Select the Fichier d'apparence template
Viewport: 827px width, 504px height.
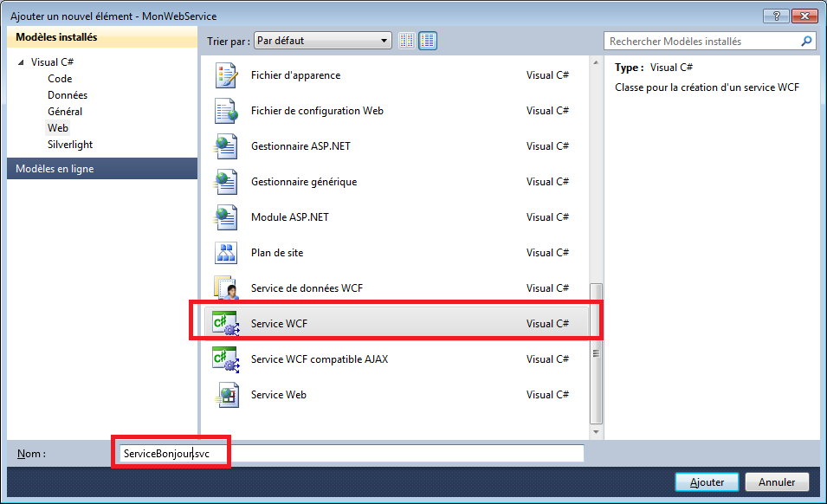(x=295, y=75)
